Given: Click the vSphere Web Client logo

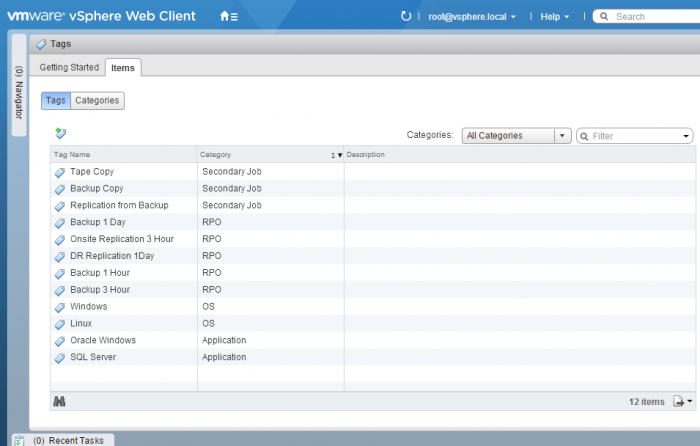Looking at the screenshot, I should coord(101,16).
